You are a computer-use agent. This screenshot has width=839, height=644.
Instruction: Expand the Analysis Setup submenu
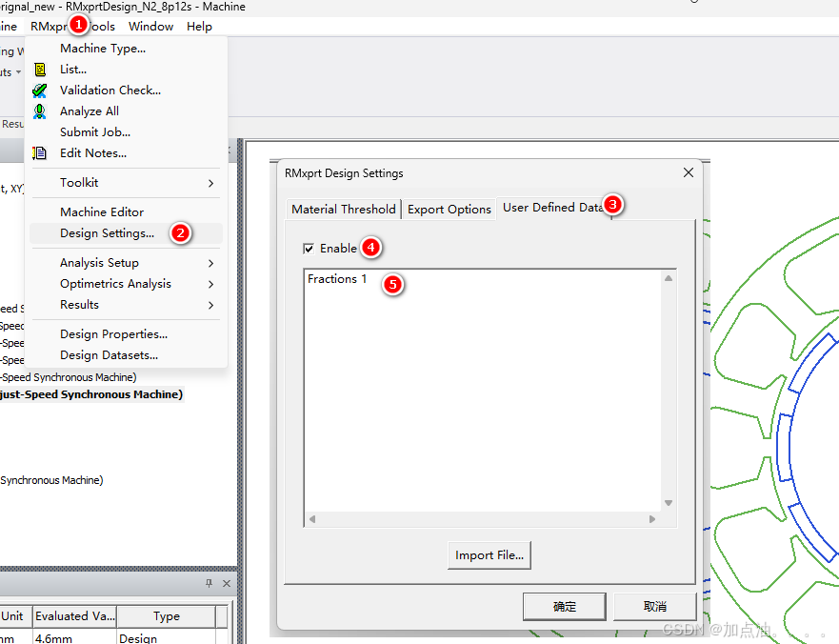(x=127, y=263)
